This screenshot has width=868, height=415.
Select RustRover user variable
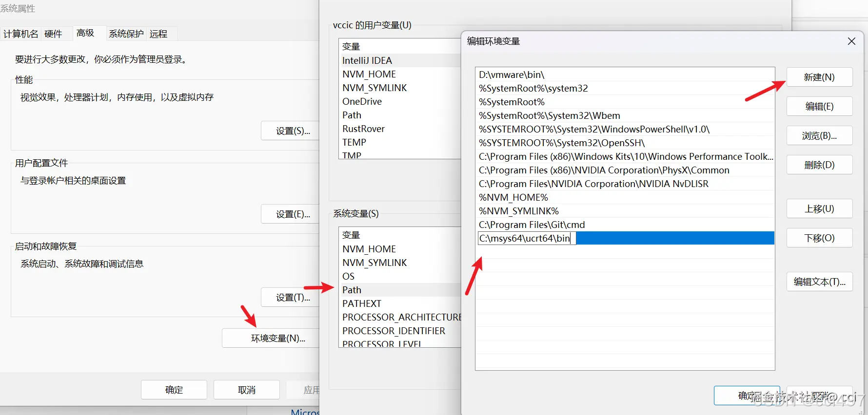pos(400,129)
